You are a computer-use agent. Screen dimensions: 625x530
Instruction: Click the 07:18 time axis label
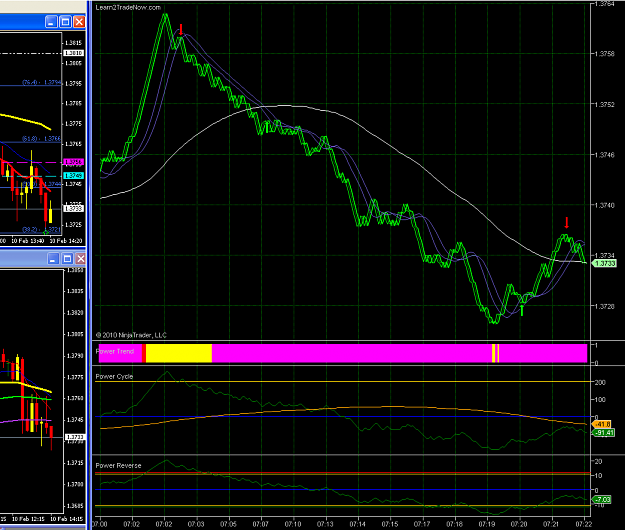[454, 524]
